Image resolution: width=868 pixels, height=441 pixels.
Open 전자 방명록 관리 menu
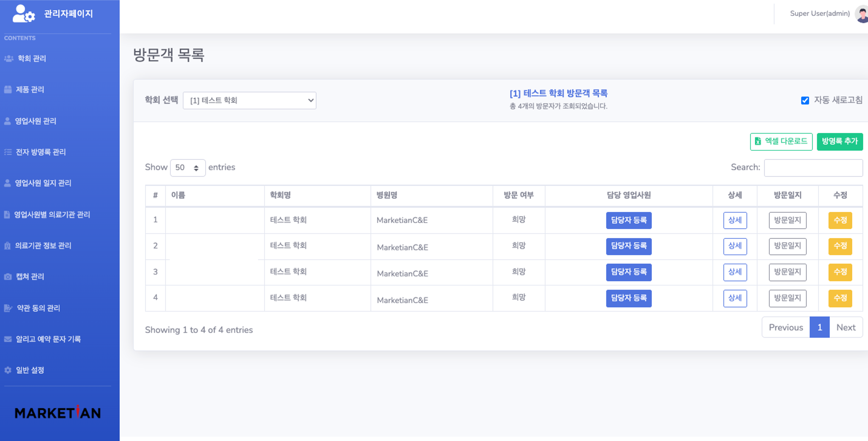coord(40,152)
